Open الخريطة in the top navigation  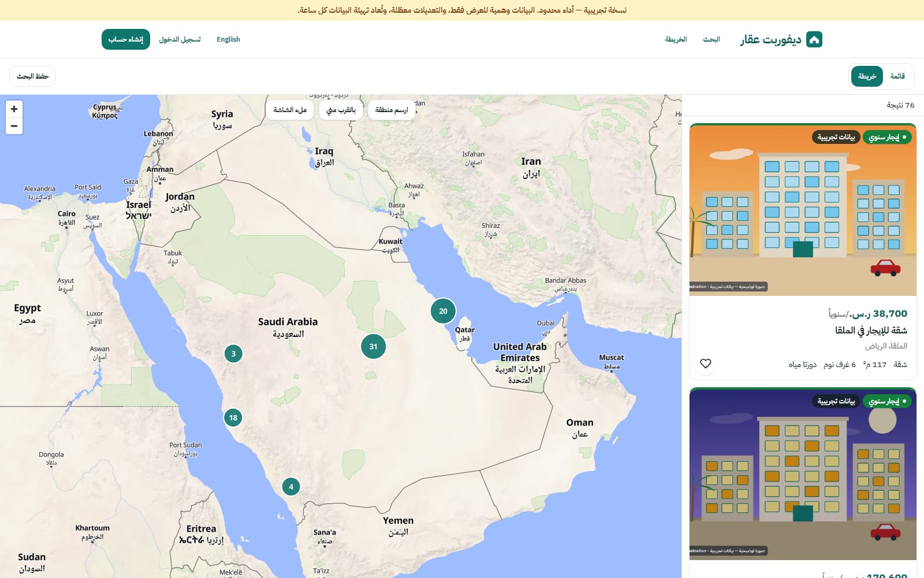[676, 39]
